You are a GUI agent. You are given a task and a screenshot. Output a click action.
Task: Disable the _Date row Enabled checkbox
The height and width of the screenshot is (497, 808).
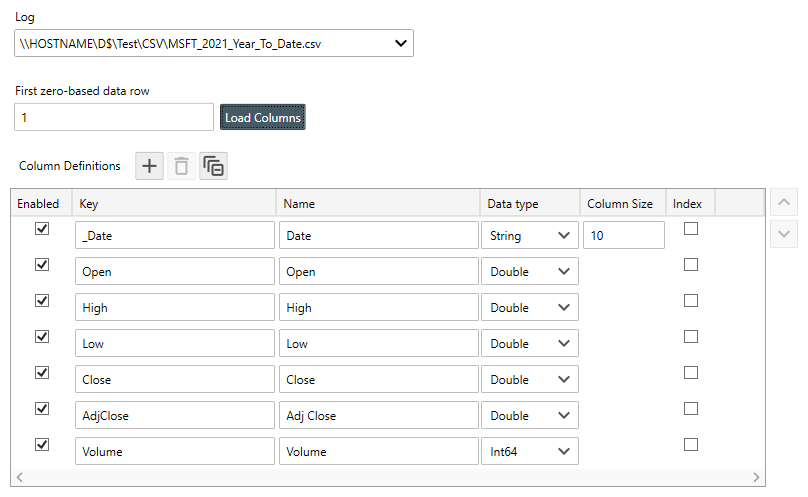[42, 228]
